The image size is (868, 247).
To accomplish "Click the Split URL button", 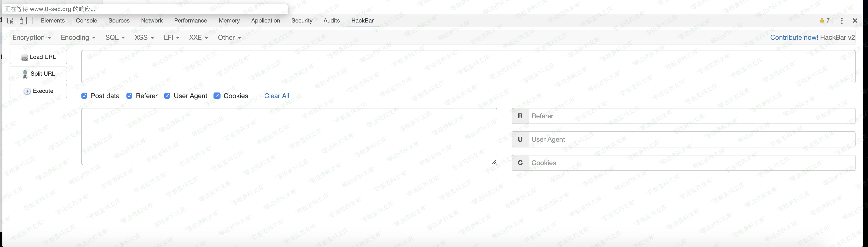I will (38, 74).
